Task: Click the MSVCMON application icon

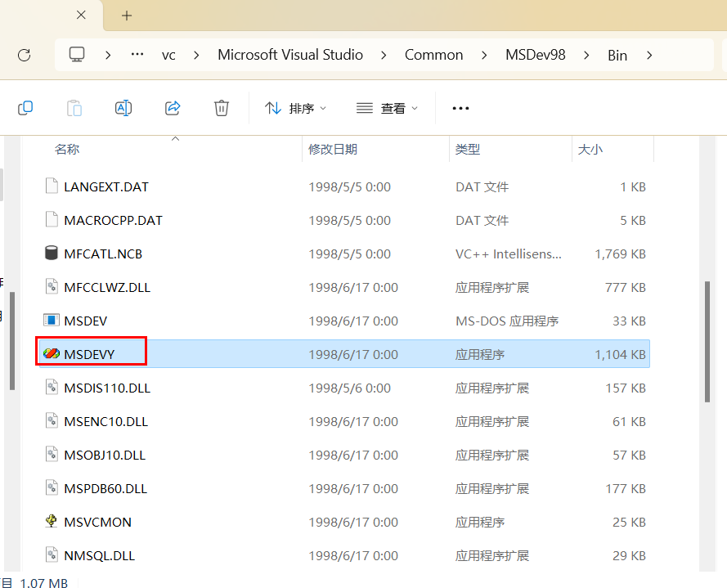Action: [x=52, y=521]
